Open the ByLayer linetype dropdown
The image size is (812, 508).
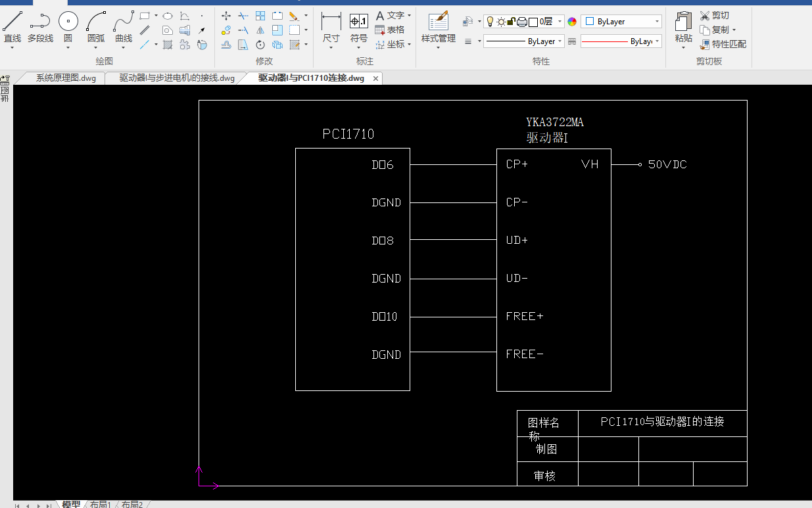(x=560, y=41)
